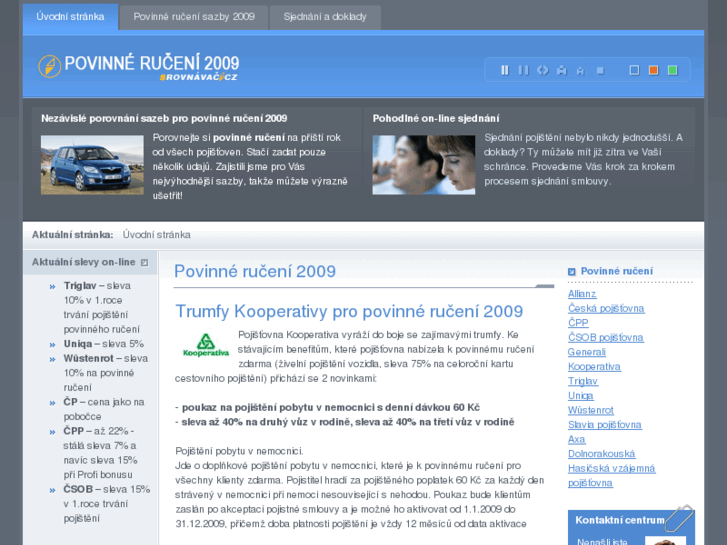
Task: Select the wide page width icon
Action: (x=523, y=70)
